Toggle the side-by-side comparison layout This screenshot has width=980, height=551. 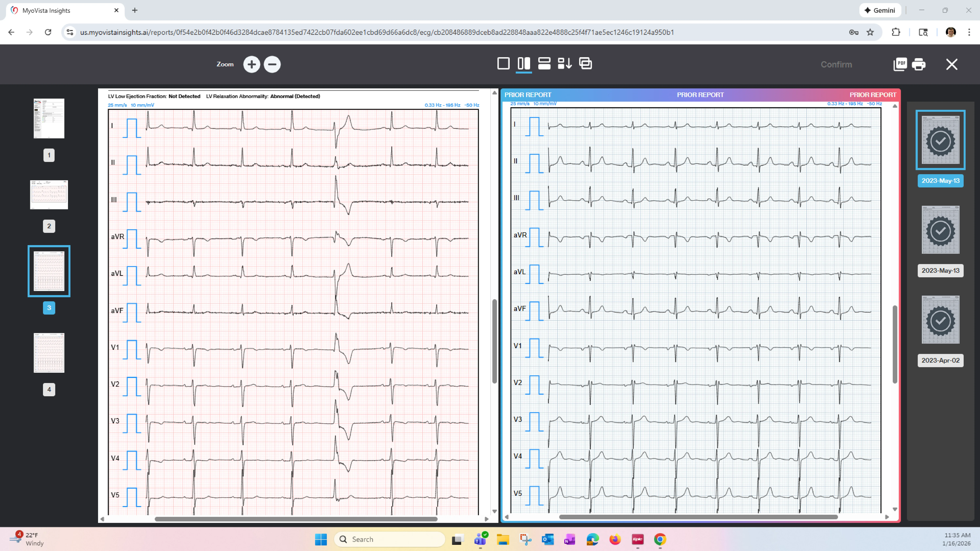(x=524, y=64)
